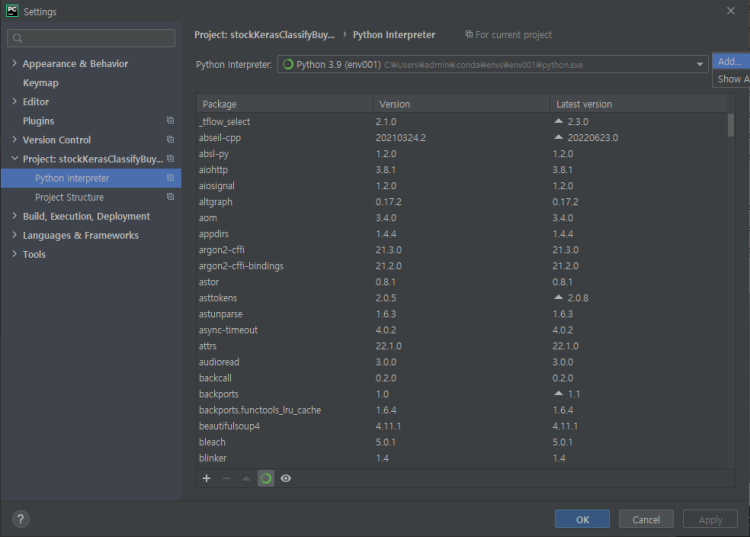Image resolution: width=750 pixels, height=537 pixels.
Task: Click the per-project icon beside Version Control
Action: click(170, 140)
